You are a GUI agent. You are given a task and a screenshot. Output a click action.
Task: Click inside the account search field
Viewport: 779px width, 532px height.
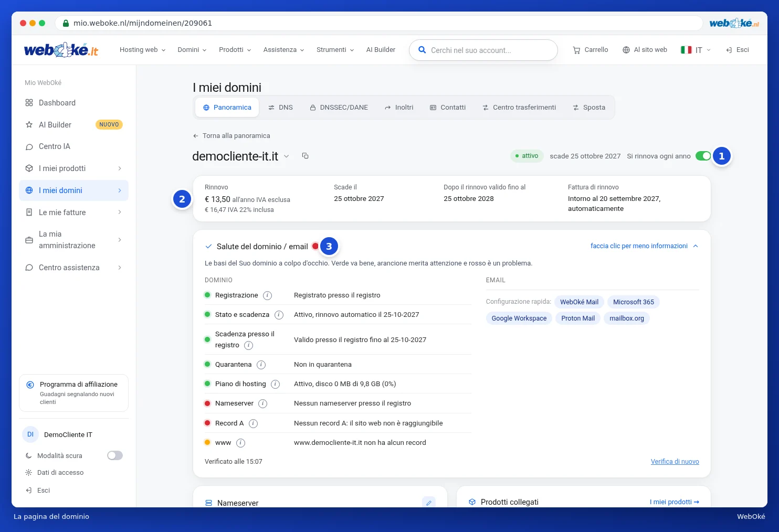click(x=483, y=50)
